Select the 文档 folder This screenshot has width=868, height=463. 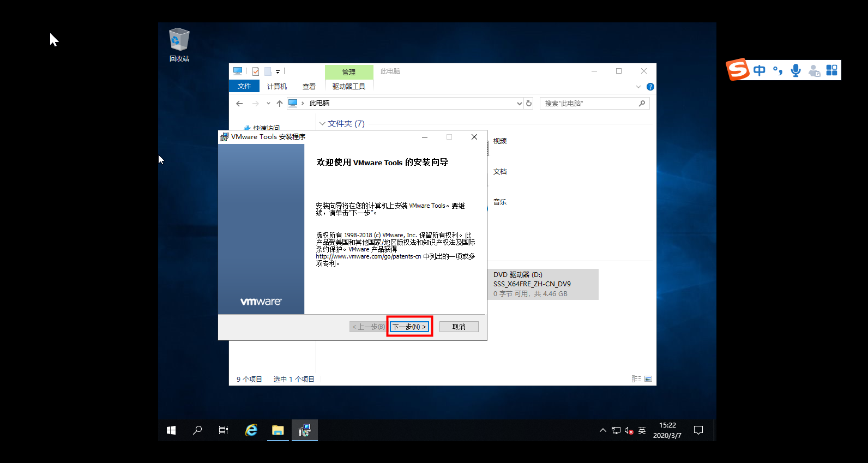500,171
